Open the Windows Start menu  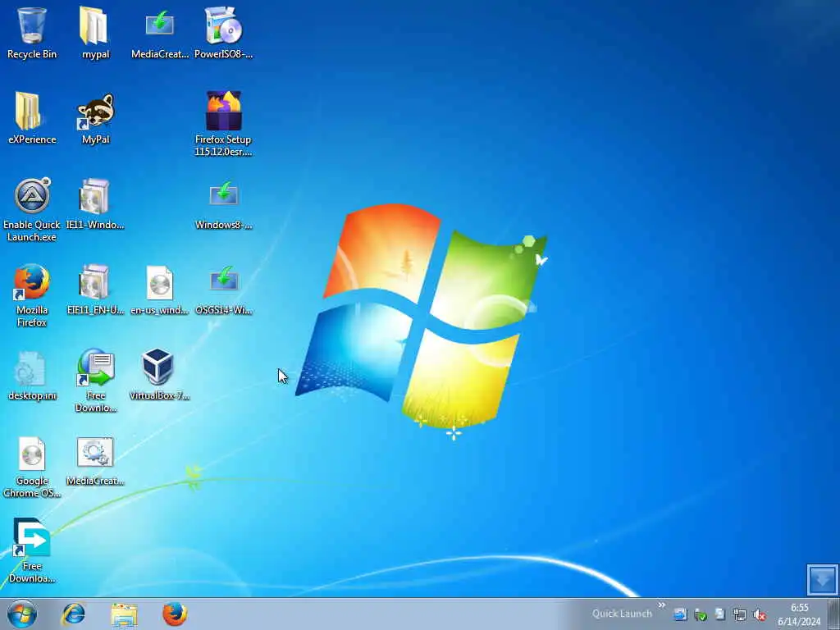(22, 614)
